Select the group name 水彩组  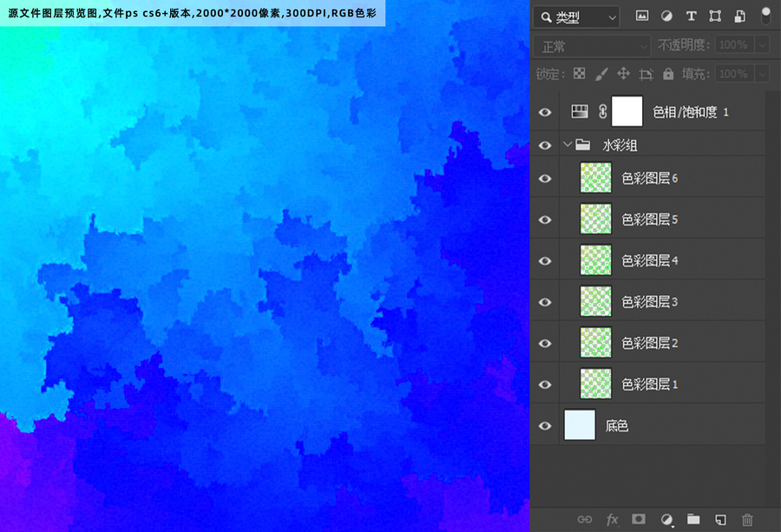(x=620, y=146)
